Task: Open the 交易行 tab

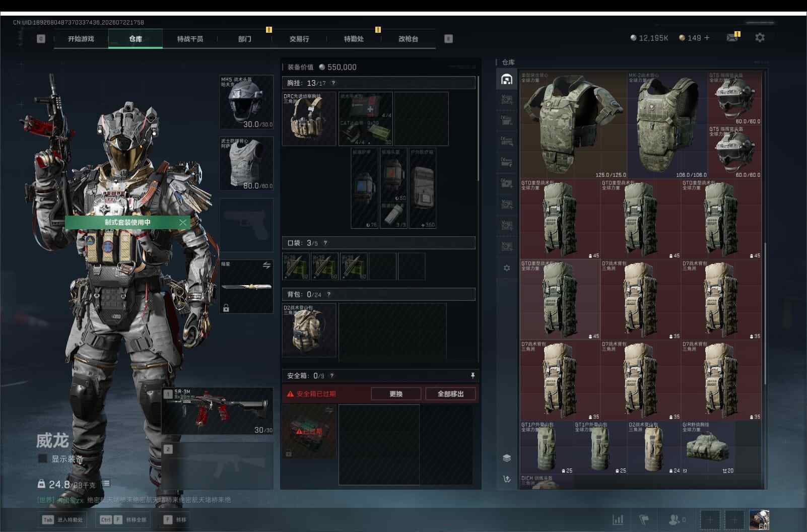Action: click(299, 39)
